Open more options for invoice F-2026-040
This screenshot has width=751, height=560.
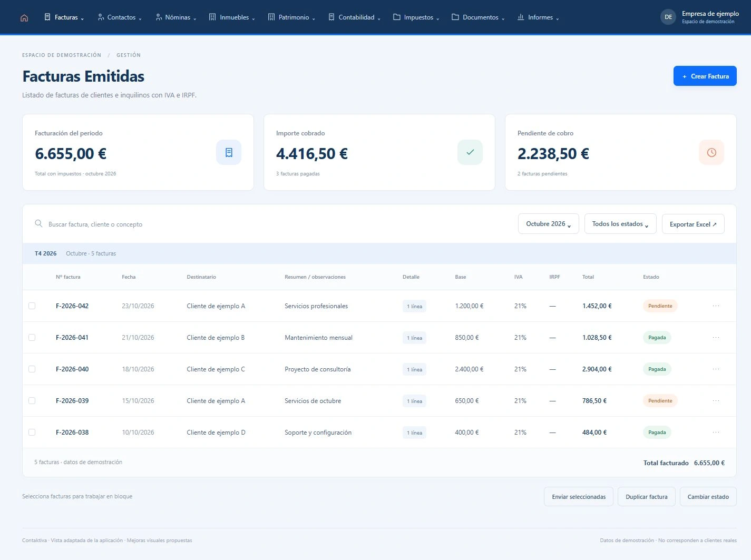point(716,369)
